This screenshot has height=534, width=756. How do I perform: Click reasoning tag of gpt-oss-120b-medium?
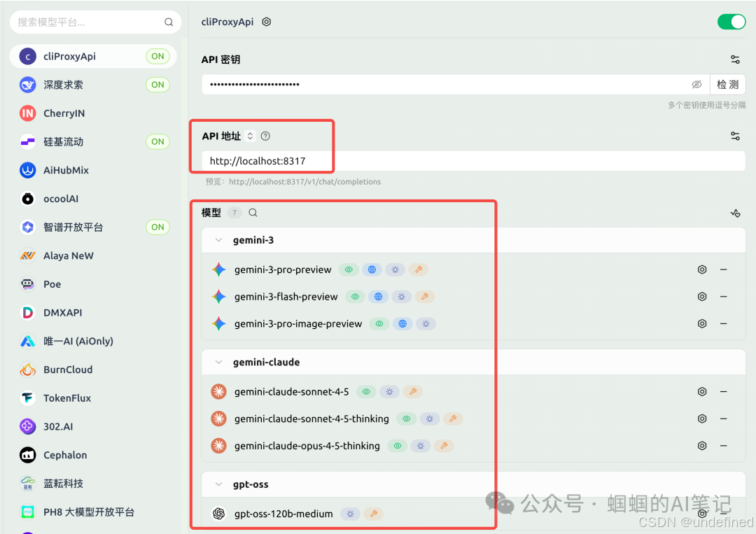(x=351, y=514)
